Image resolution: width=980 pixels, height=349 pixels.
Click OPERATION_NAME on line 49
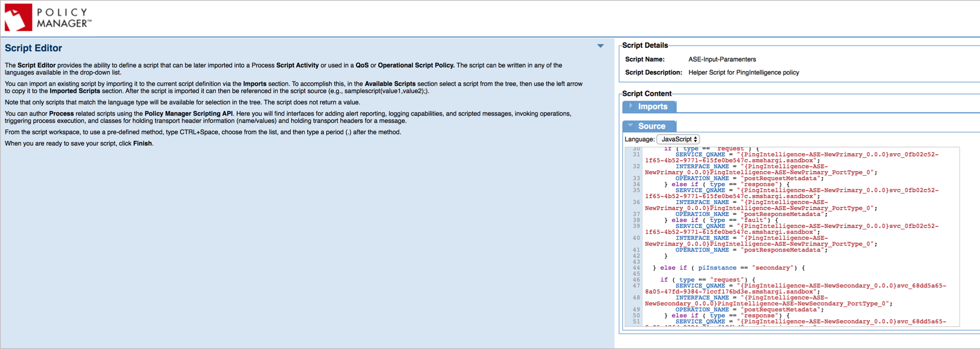(702, 310)
